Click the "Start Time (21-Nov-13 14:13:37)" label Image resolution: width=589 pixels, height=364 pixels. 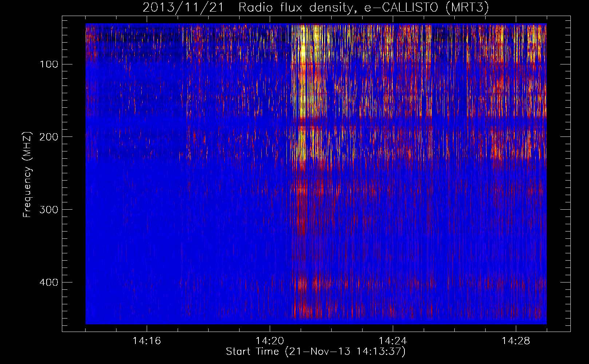[x=316, y=352]
